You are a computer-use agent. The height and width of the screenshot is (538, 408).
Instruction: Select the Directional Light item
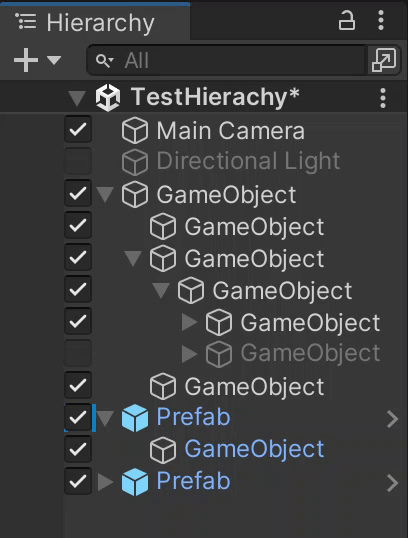click(x=248, y=161)
